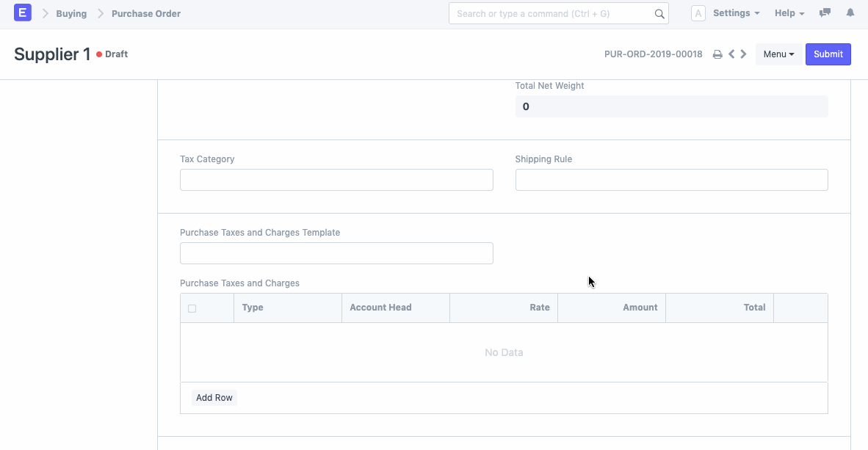This screenshot has width=868, height=450.
Task: Click the Shipping Rule field
Action: [671, 180]
